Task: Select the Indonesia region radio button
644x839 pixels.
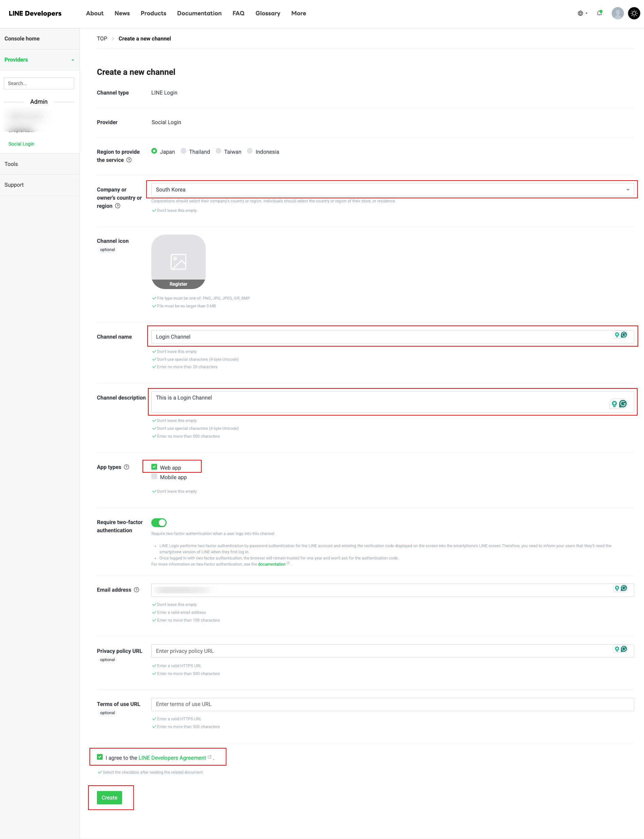Action: [x=250, y=151]
